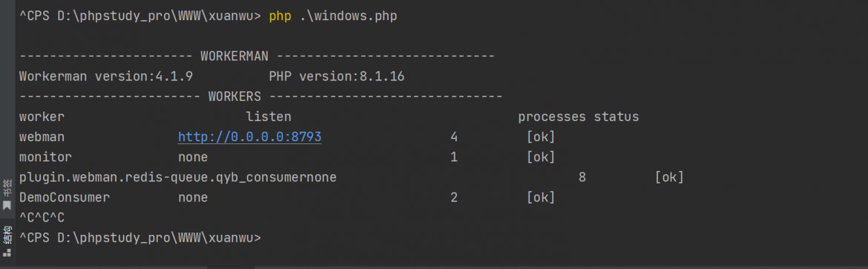The image size is (868, 269).
Task: Click the .\windows.php argument text
Action: 349,16
